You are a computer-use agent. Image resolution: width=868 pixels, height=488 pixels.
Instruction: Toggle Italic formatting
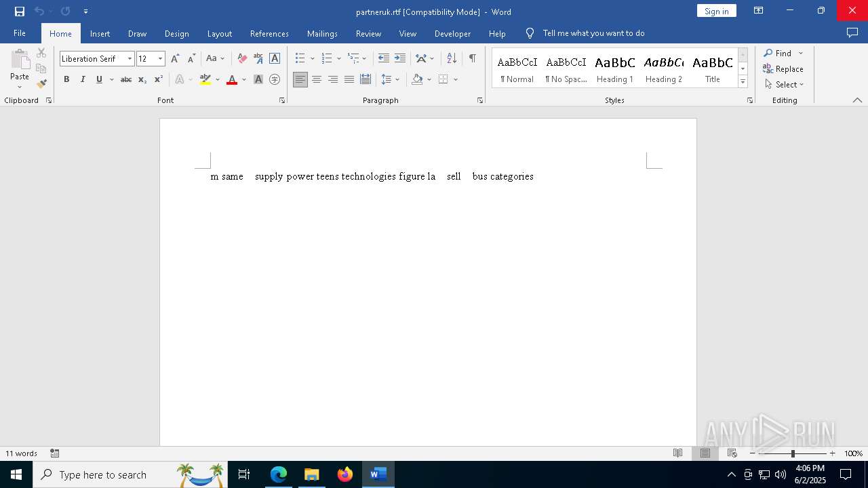[x=83, y=79]
